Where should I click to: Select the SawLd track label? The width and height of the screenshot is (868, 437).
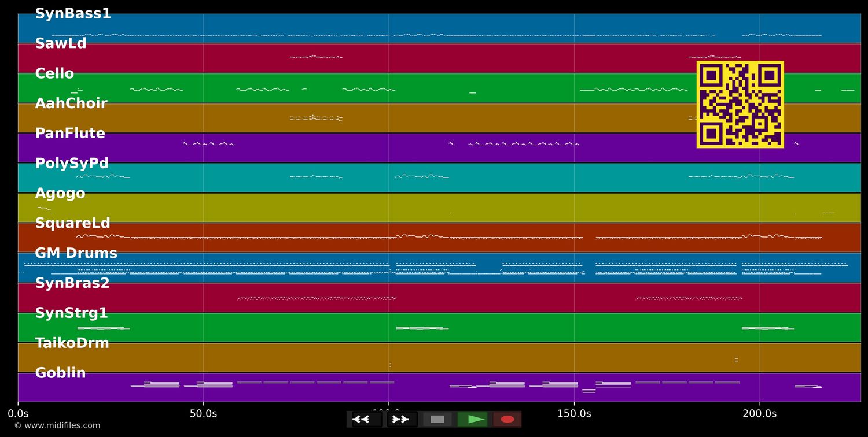pos(61,44)
